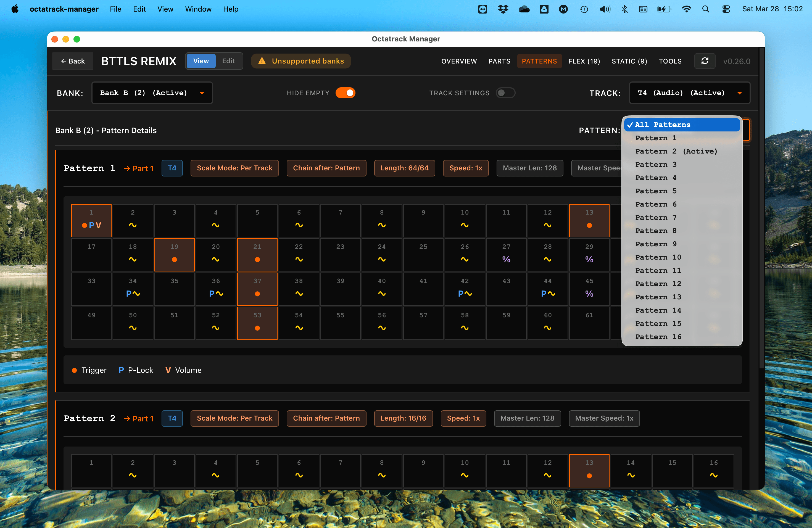The image size is (812, 528).
Task: Open the T4 Audio track dropdown
Action: pyautogui.click(x=689, y=93)
